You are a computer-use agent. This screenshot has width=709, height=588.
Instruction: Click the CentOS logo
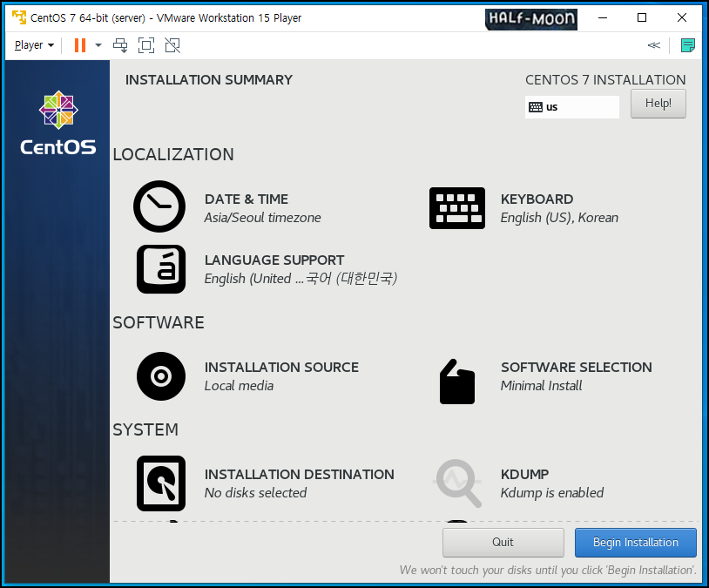(x=58, y=123)
